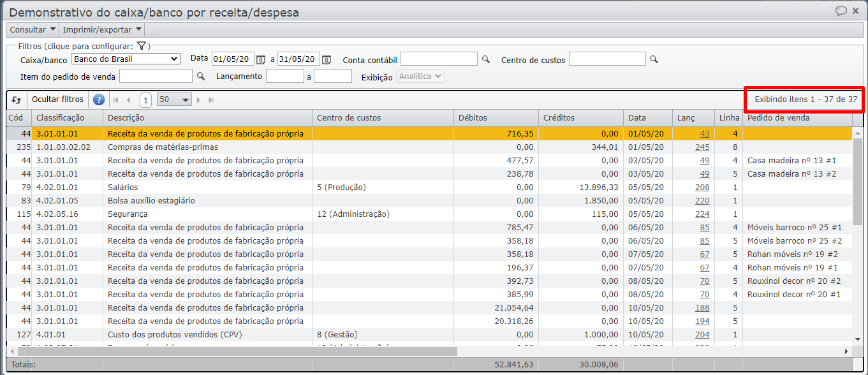Click the filter funnel icon beside Filtros
The height and width of the screenshot is (375, 868).
[142, 46]
